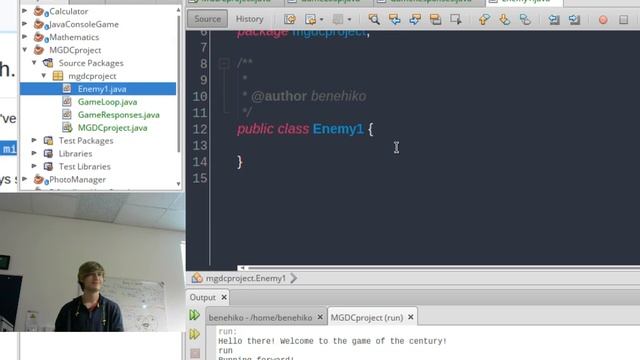Click Source Packages folder icon
This screenshot has width=640, height=360.
pos(48,63)
